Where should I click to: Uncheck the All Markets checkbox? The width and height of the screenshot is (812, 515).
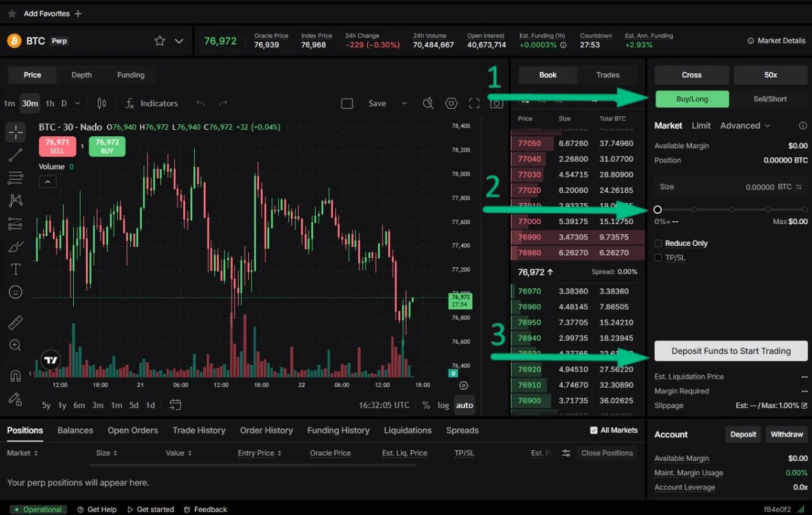(x=594, y=430)
